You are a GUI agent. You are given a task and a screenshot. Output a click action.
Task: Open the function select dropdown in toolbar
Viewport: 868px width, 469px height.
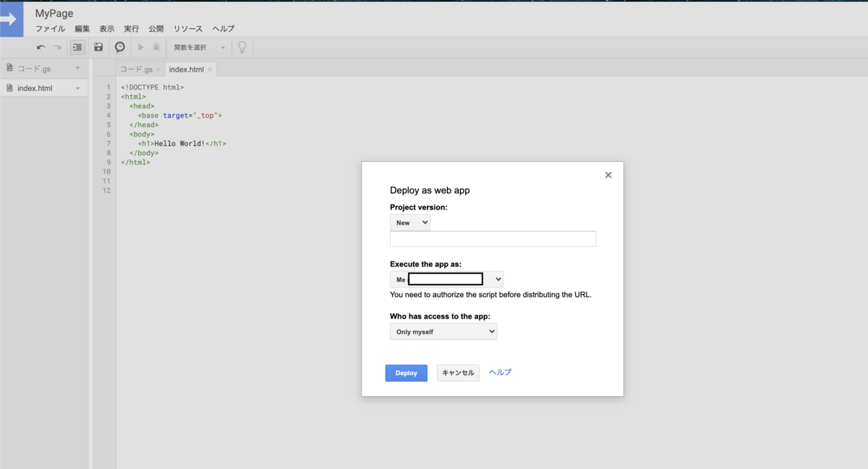[199, 48]
